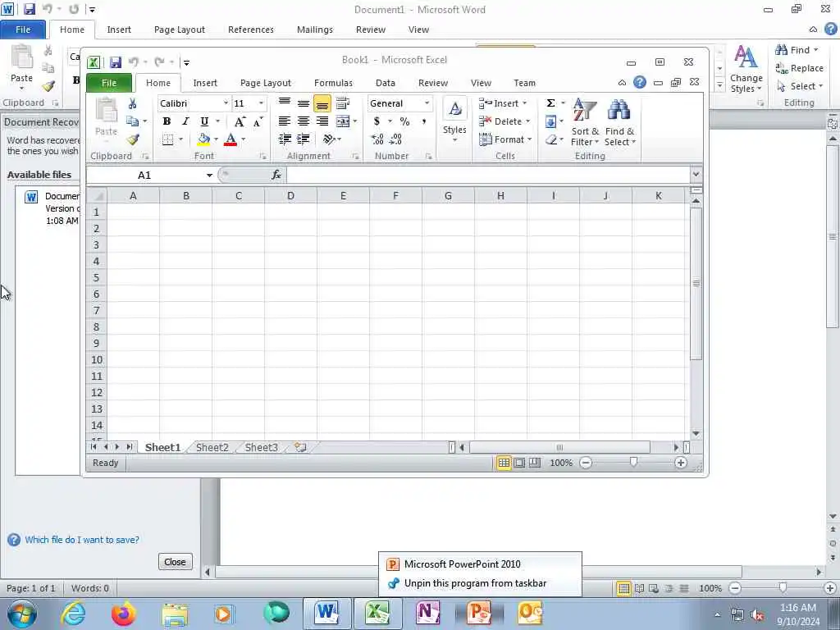840x630 pixels.
Task: Click Excel formula bar input
Action: [488, 175]
